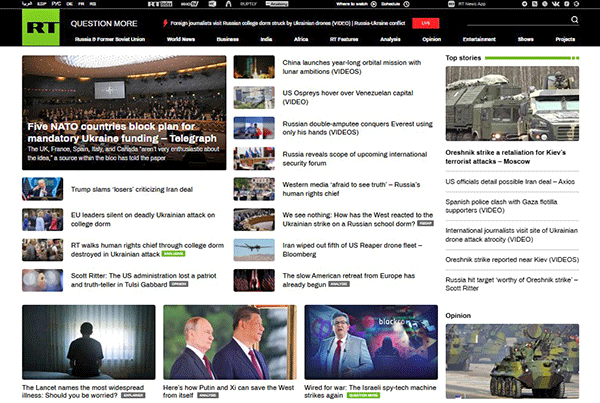Click the red lightning bolt breaking-news icon
This screenshot has height=403, width=600.
pyautogui.click(x=165, y=23)
